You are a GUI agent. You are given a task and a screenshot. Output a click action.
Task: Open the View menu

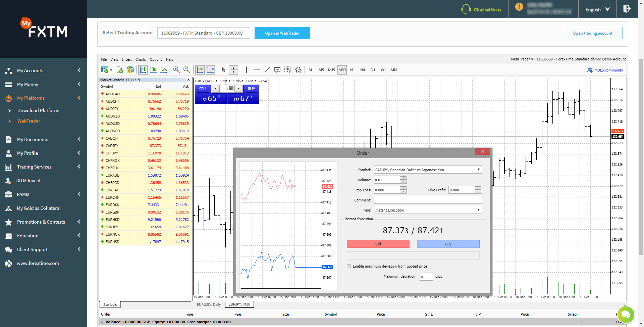[114, 59]
